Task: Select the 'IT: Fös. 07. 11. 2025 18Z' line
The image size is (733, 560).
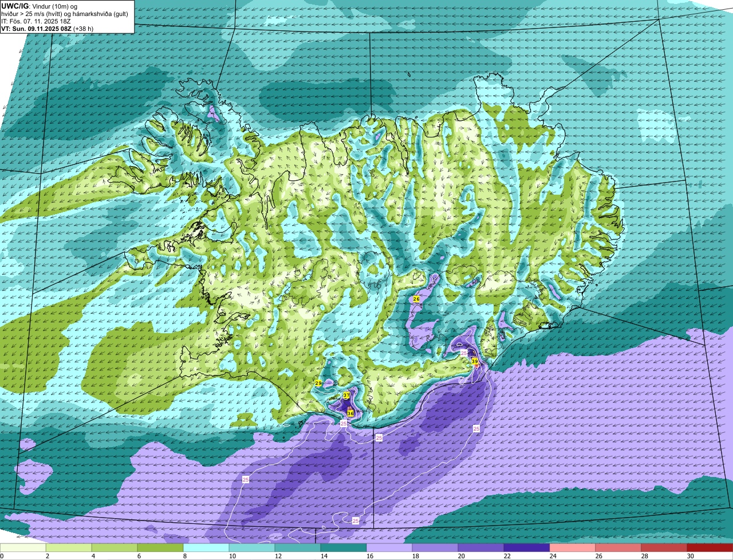Action: (36, 21)
